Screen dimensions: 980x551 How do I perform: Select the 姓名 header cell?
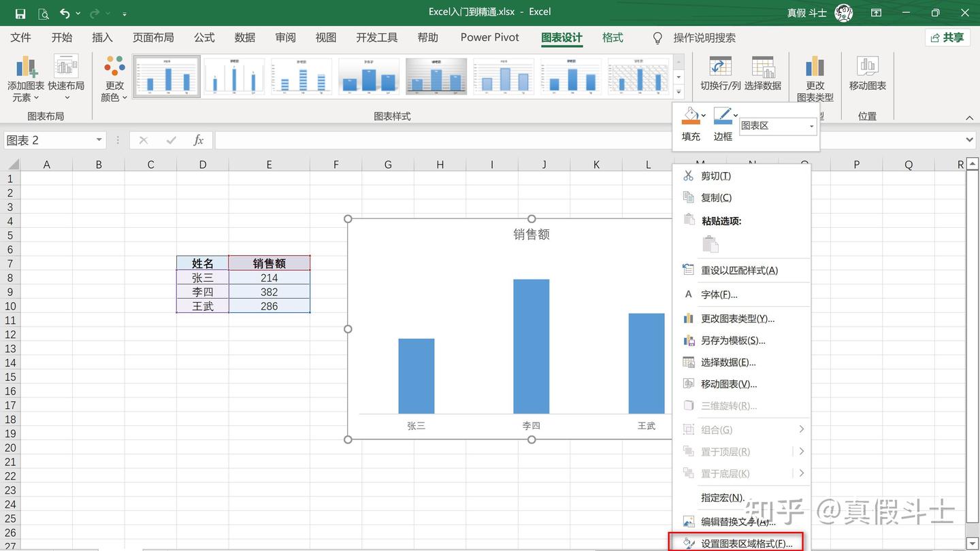203,263
